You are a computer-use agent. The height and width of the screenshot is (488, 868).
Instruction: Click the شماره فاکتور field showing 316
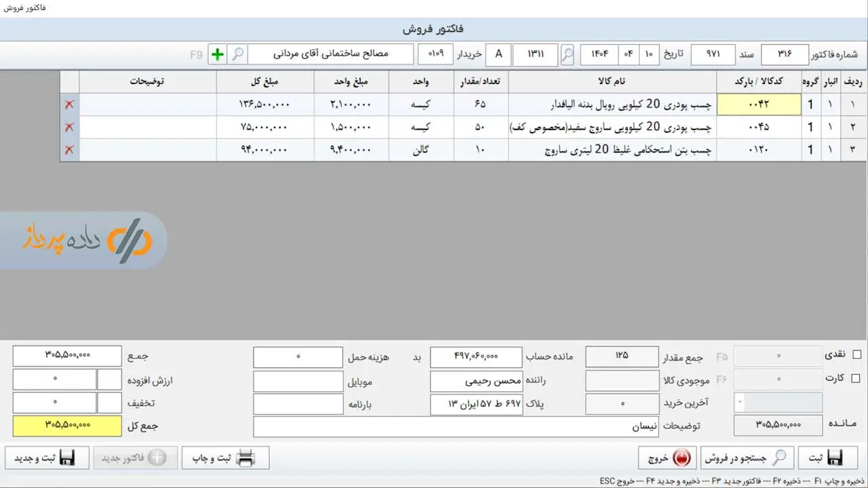coord(785,55)
